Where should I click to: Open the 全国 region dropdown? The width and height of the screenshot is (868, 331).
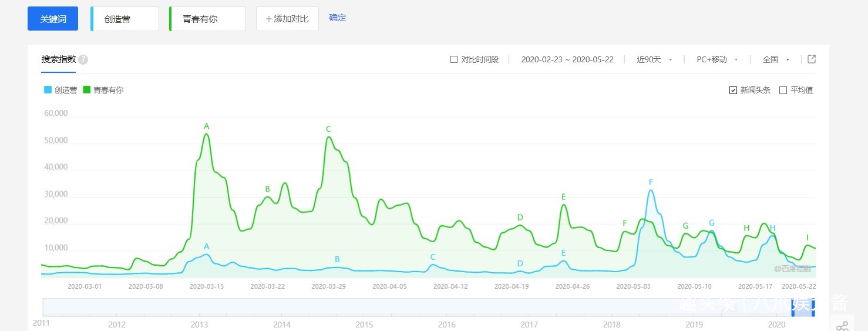(x=776, y=59)
